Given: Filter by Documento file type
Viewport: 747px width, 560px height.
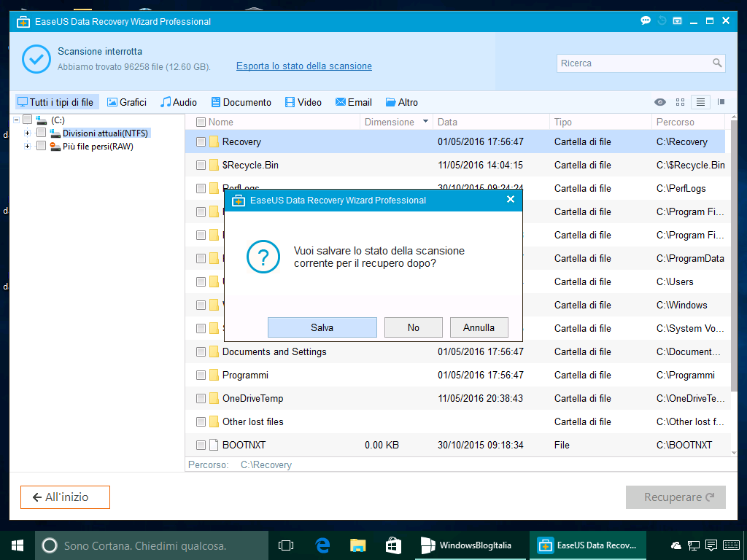Looking at the screenshot, I should coord(241,102).
